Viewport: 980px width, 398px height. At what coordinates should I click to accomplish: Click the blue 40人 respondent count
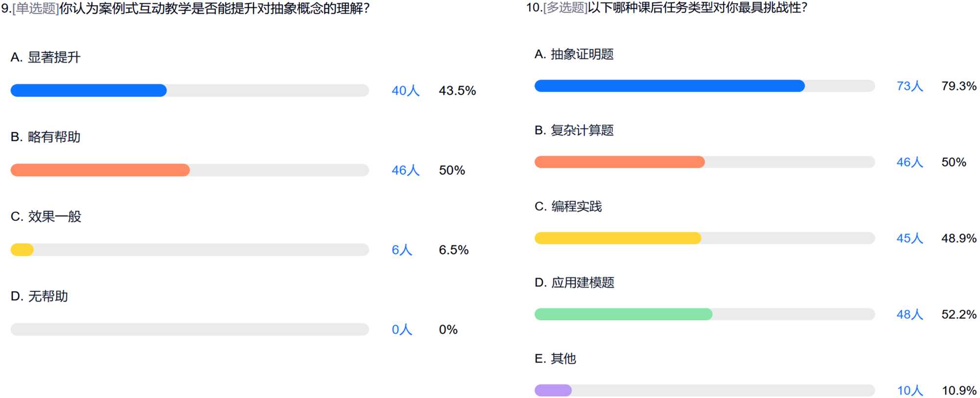click(405, 91)
